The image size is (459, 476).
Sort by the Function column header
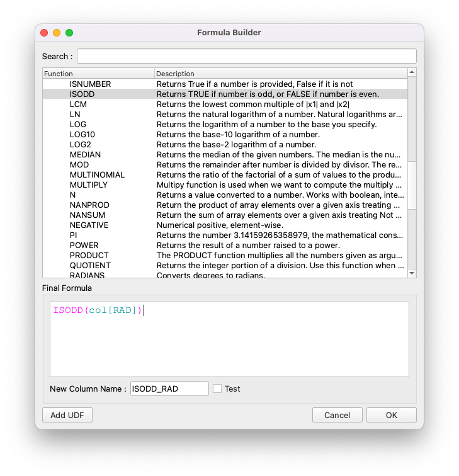[98, 74]
